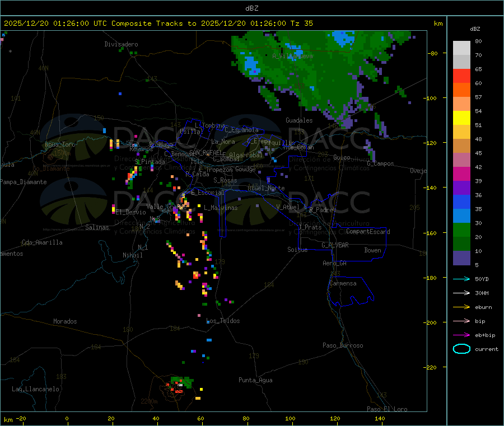Click the Guadales map label
504x426 pixels.
299,120
